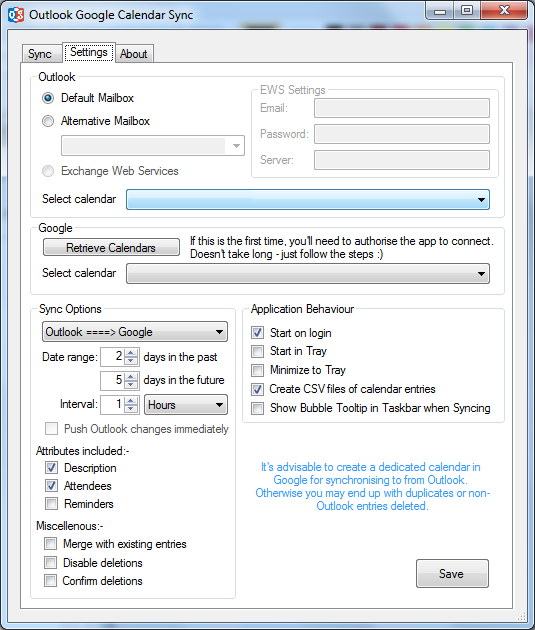Screen dimensions: 535x630
Task: Open the About tab
Action: point(134,53)
